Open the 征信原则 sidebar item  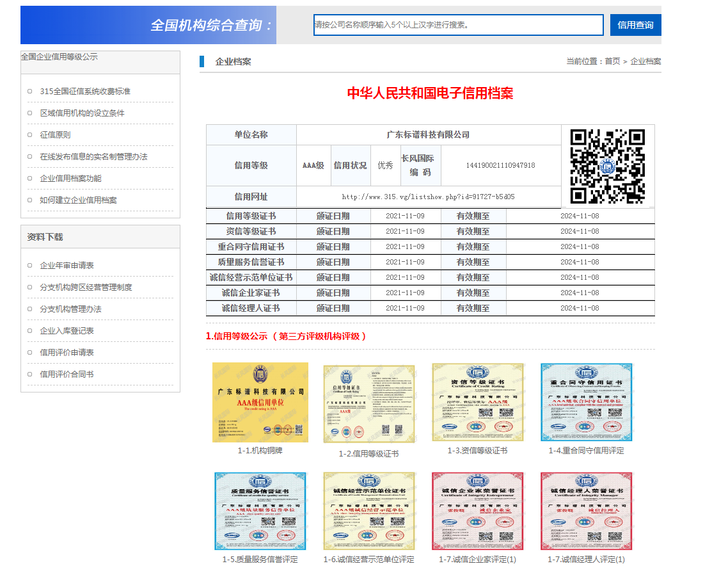[x=55, y=135]
